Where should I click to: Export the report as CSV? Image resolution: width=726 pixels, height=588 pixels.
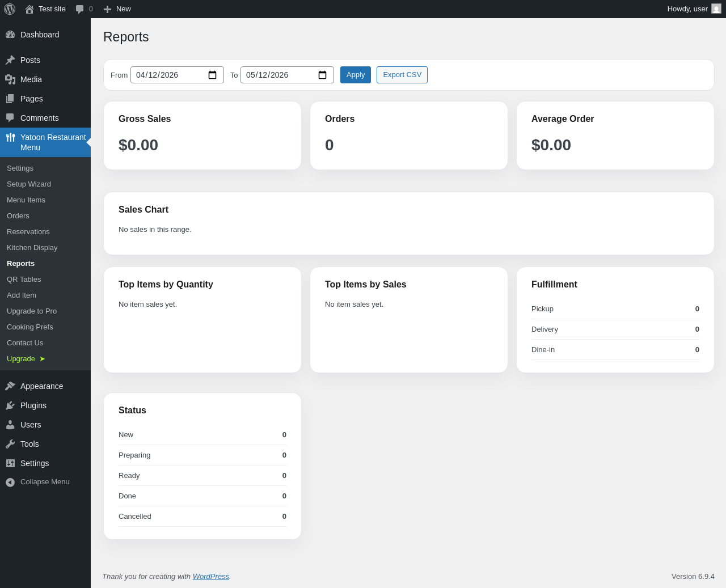pos(402,75)
